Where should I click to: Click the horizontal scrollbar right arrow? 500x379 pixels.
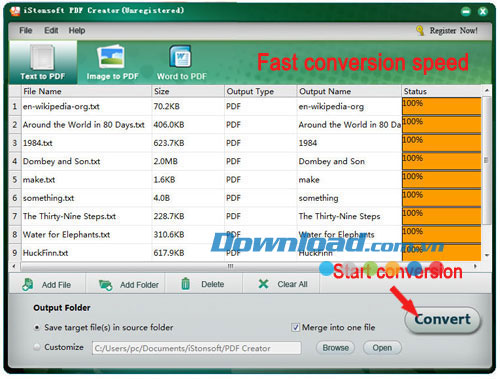click(475, 266)
